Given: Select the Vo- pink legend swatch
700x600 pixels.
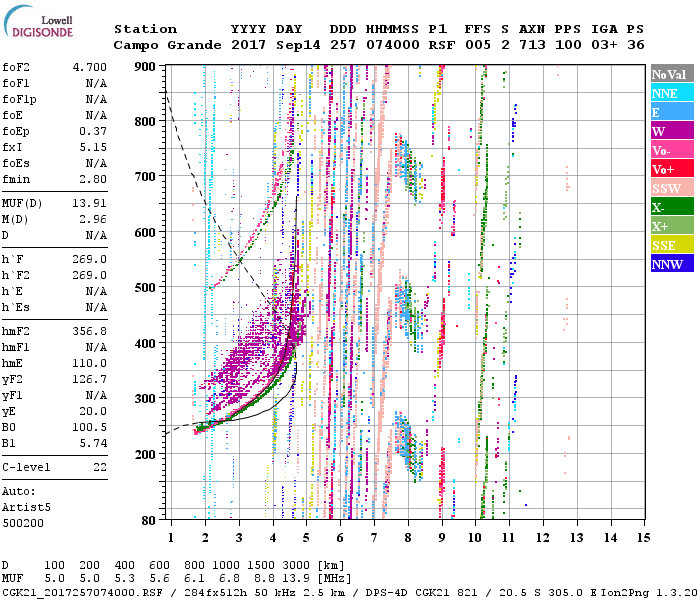Looking at the screenshot, I should tap(671, 150).
